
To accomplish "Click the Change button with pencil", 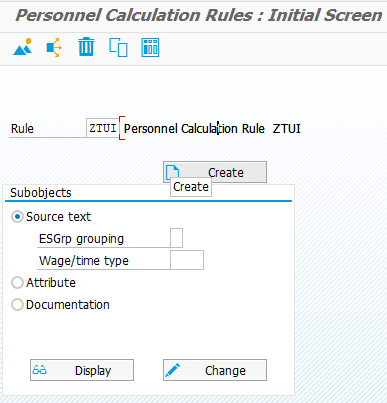I will tap(215, 370).
